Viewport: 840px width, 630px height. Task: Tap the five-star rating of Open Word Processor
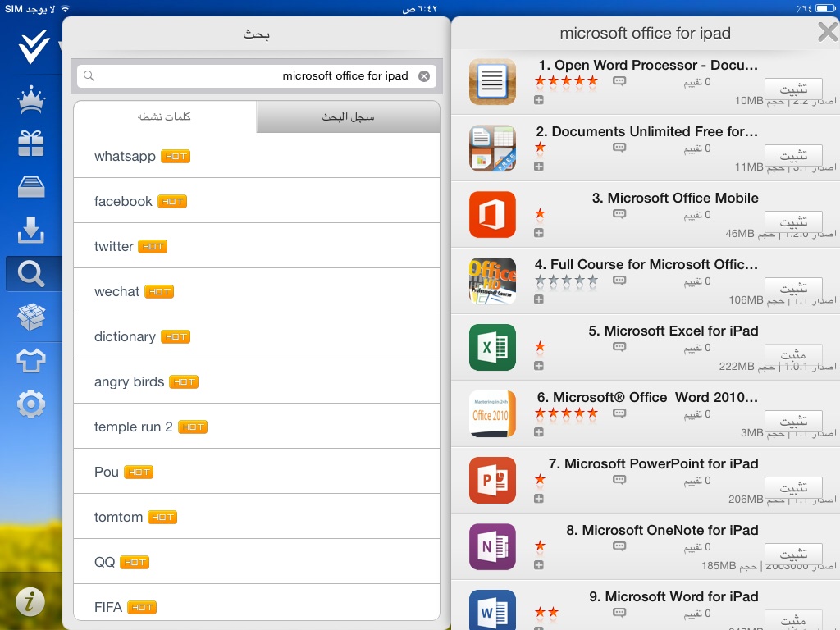tap(566, 81)
